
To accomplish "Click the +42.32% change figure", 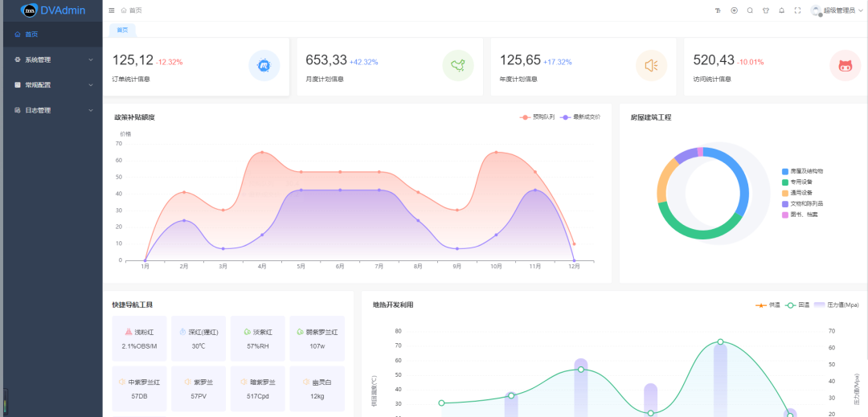I will coord(364,62).
